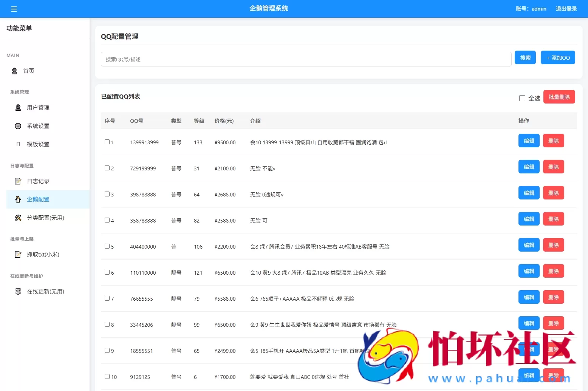Click the 搜索QQ号/描述 input field
Viewport: 588px width, 391px height.
tap(306, 59)
